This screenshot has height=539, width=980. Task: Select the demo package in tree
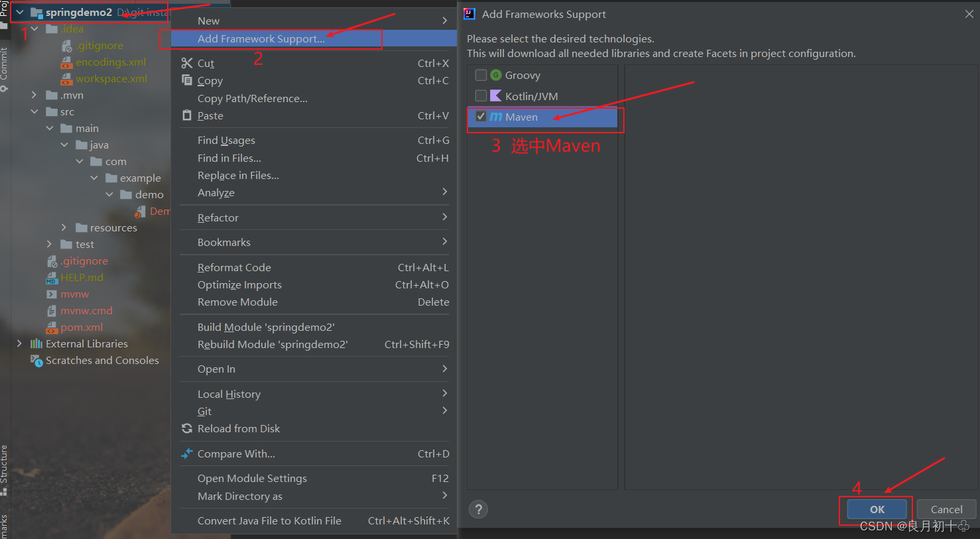149,194
